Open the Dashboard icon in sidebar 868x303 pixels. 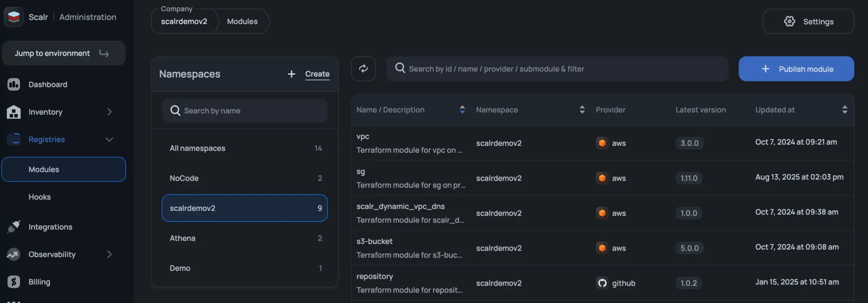13,84
